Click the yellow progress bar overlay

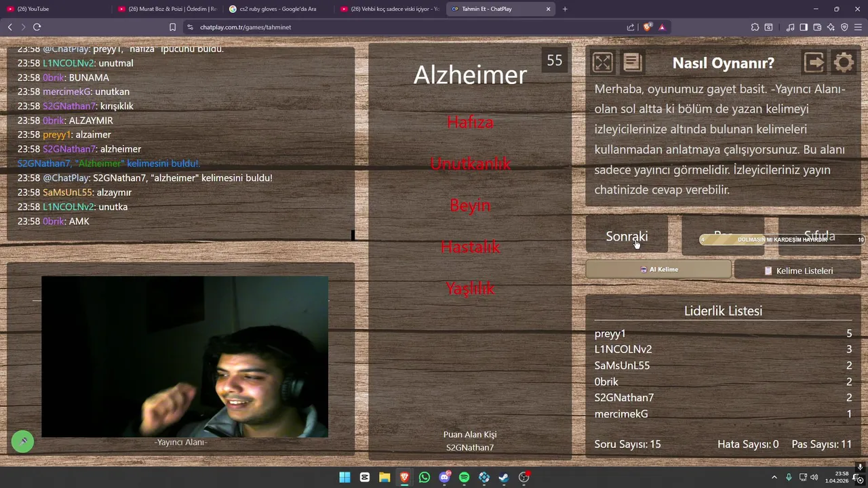click(x=782, y=239)
